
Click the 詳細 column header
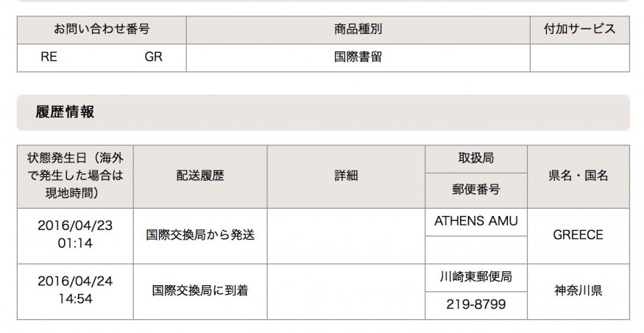click(345, 176)
